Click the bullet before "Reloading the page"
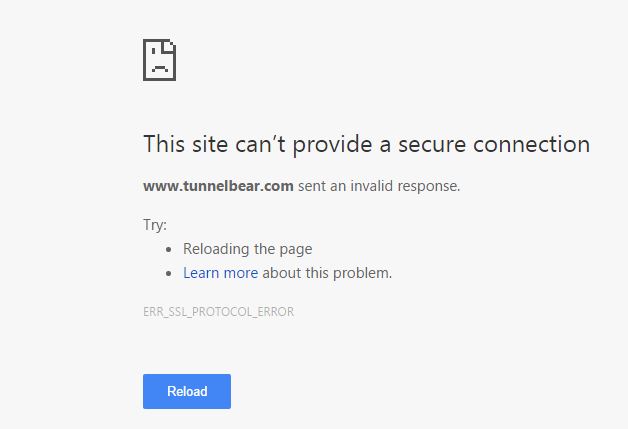The width and height of the screenshot is (628, 429). click(x=169, y=249)
